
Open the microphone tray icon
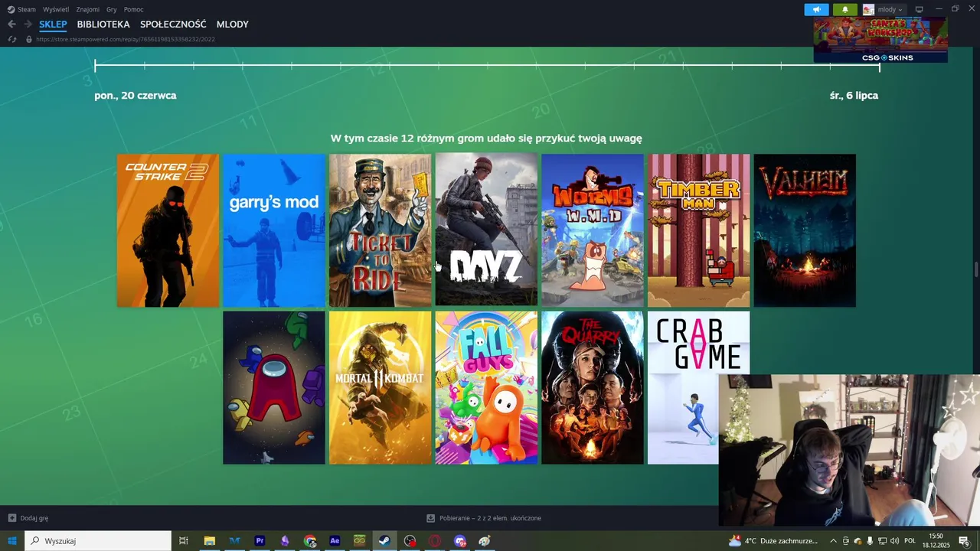pos(870,541)
